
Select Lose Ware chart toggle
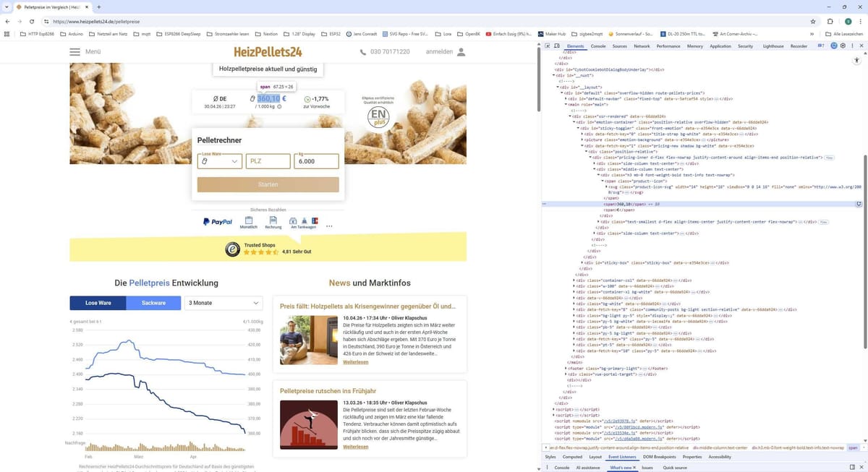98,303
